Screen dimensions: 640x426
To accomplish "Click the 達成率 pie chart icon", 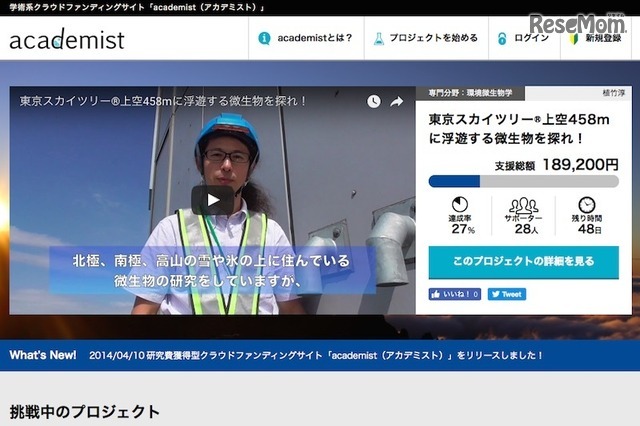I will [460, 204].
